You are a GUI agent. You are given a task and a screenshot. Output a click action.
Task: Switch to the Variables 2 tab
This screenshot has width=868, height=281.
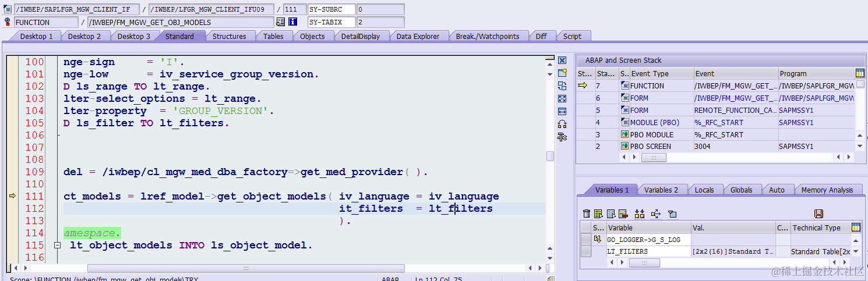coord(661,190)
